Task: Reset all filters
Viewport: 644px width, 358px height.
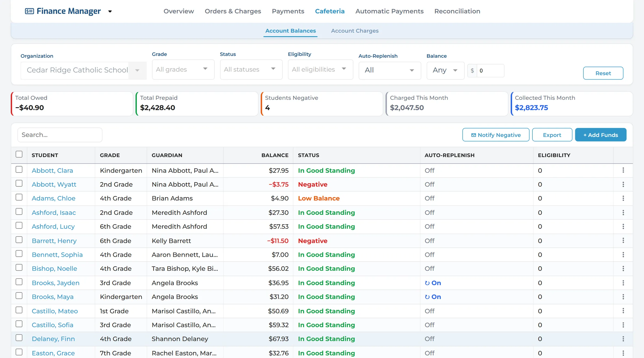Action: (603, 73)
